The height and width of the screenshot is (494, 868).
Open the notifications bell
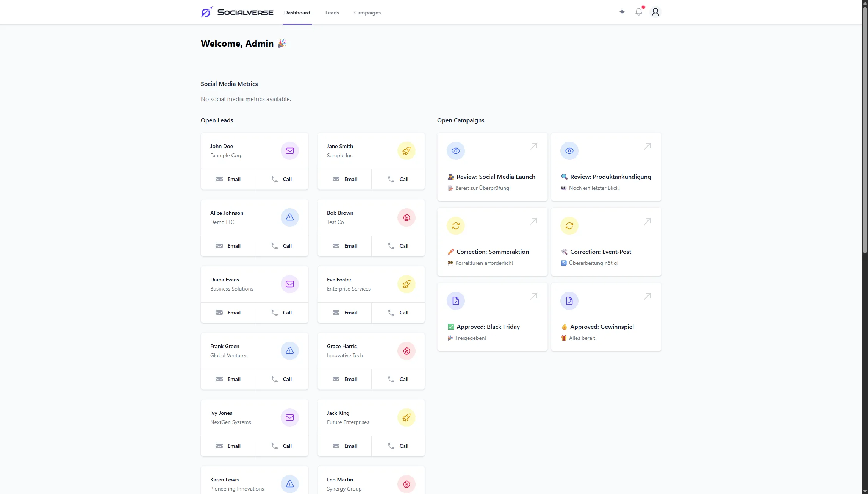click(x=638, y=12)
